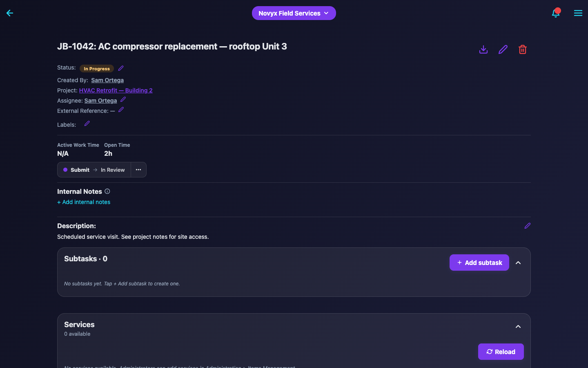588x368 pixels.
Task: Click the 'No subtasks yet' message
Action: tap(122, 283)
